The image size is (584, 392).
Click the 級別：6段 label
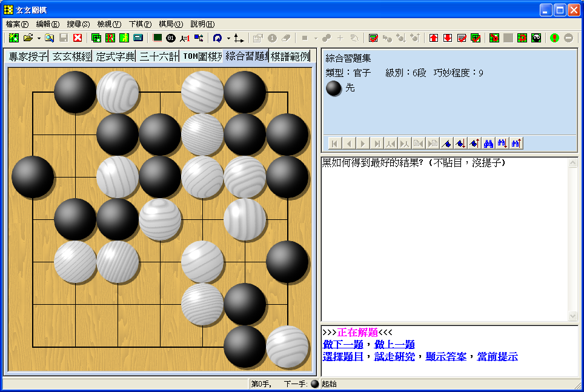[406, 73]
